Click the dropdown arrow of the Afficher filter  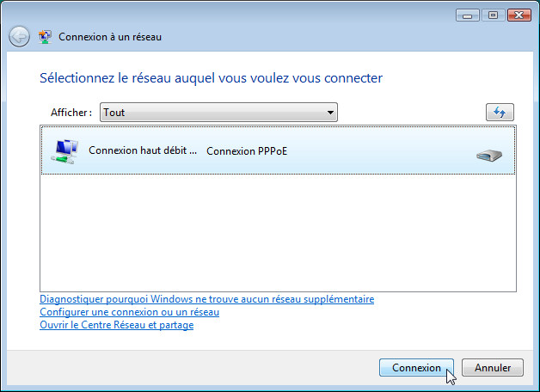pos(330,113)
